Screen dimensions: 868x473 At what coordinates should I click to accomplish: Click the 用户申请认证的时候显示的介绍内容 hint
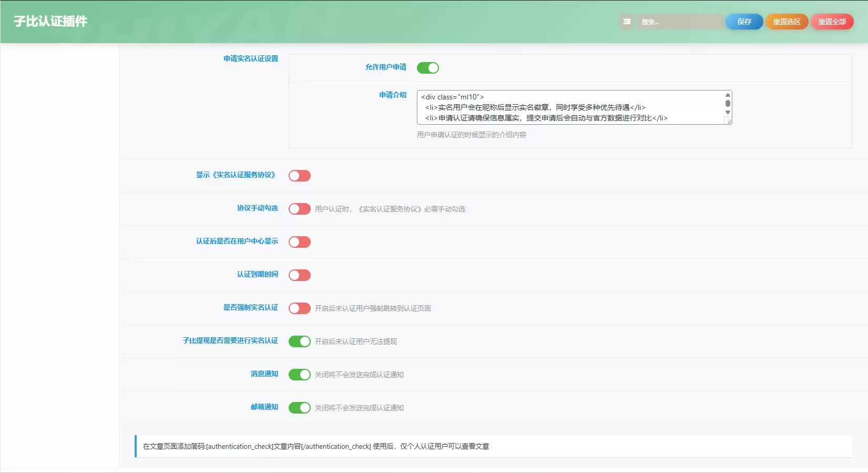[x=472, y=135]
